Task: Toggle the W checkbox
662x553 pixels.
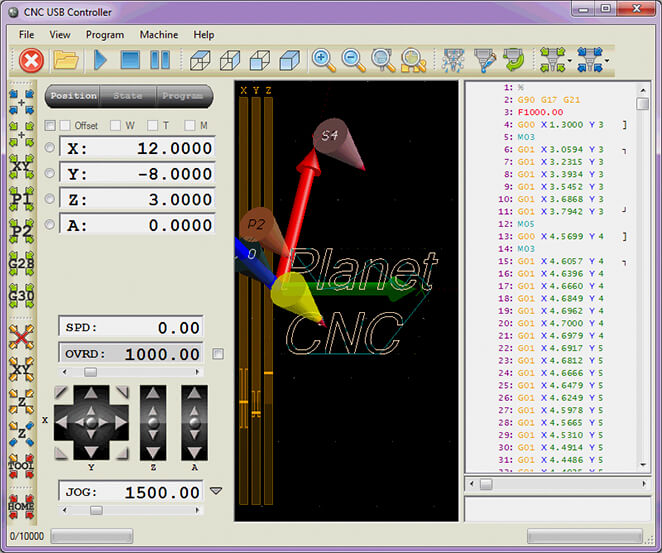Action: click(115, 125)
